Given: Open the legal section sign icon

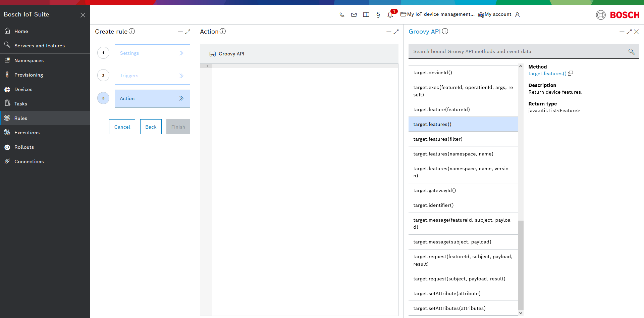Looking at the screenshot, I should click(x=378, y=15).
